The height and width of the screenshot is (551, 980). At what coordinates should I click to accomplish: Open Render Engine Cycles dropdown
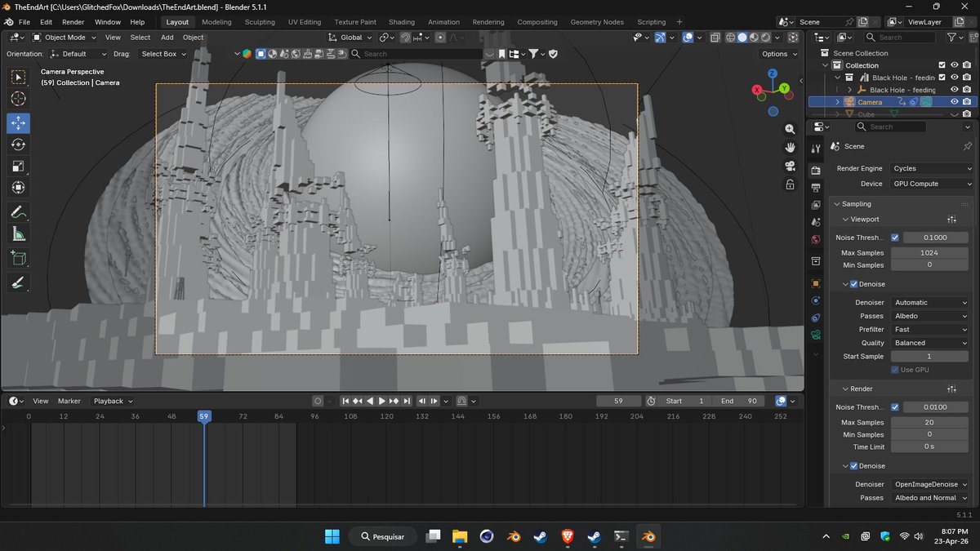pos(930,169)
